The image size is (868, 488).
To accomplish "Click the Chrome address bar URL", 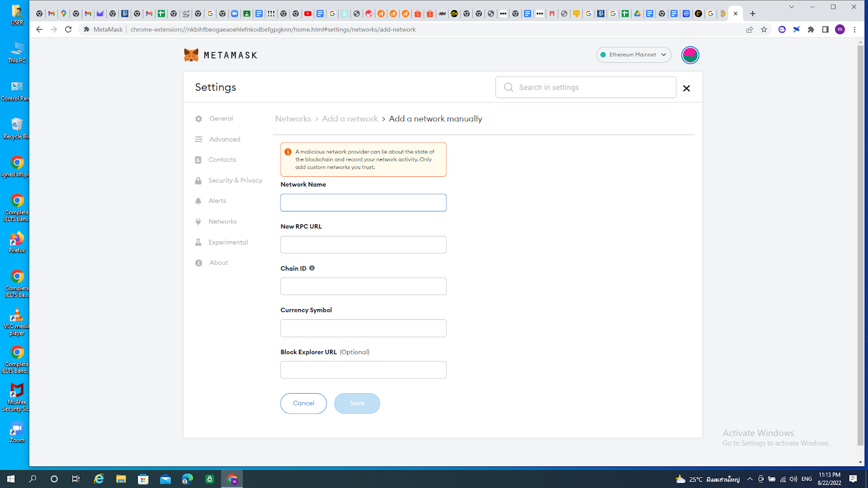I will pos(273,29).
